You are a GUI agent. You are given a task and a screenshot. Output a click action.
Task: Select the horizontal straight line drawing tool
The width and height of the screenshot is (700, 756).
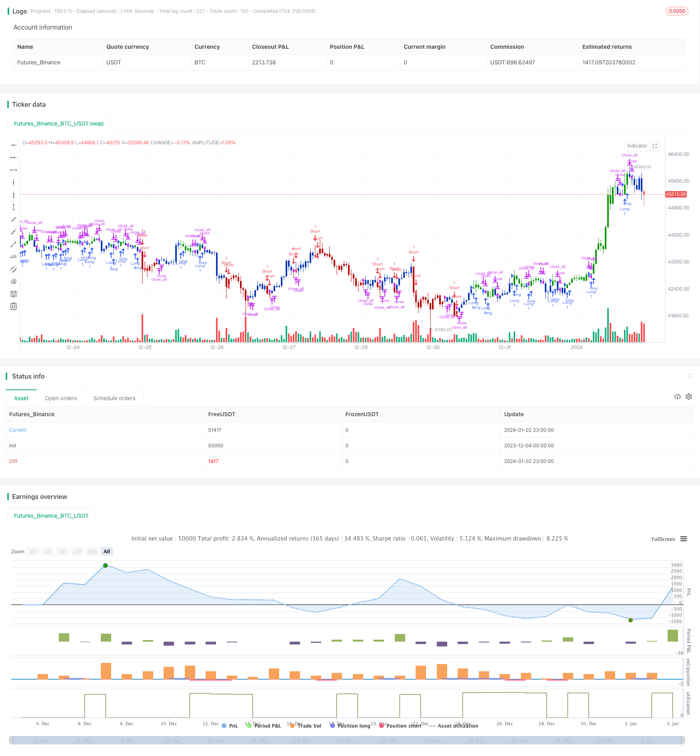coord(14,145)
